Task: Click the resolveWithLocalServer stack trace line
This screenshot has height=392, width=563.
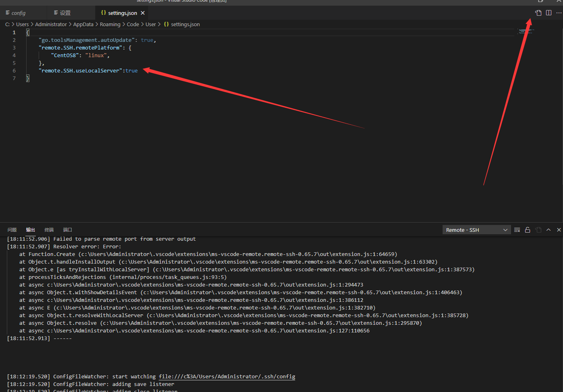Action: pyautogui.click(x=244, y=316)
